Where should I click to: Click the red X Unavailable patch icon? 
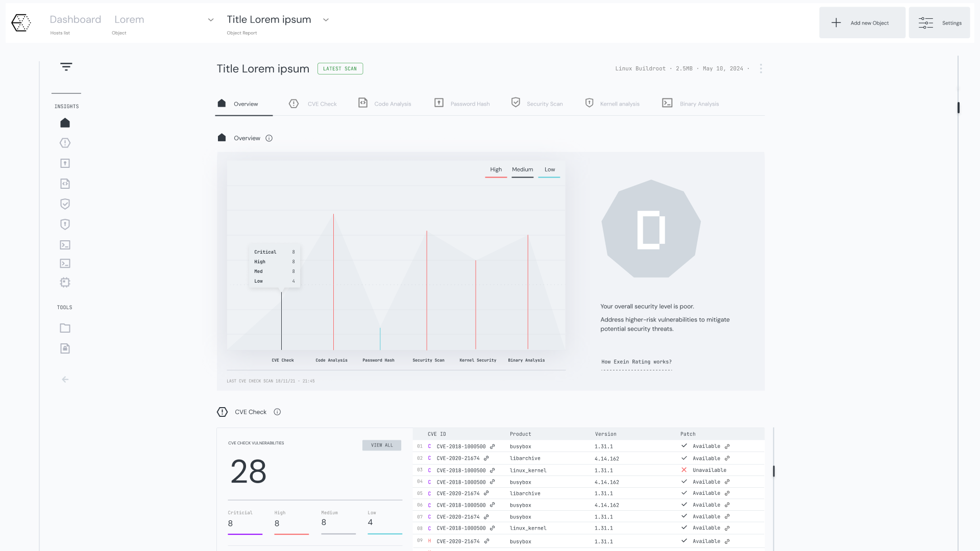pos(684,470)
